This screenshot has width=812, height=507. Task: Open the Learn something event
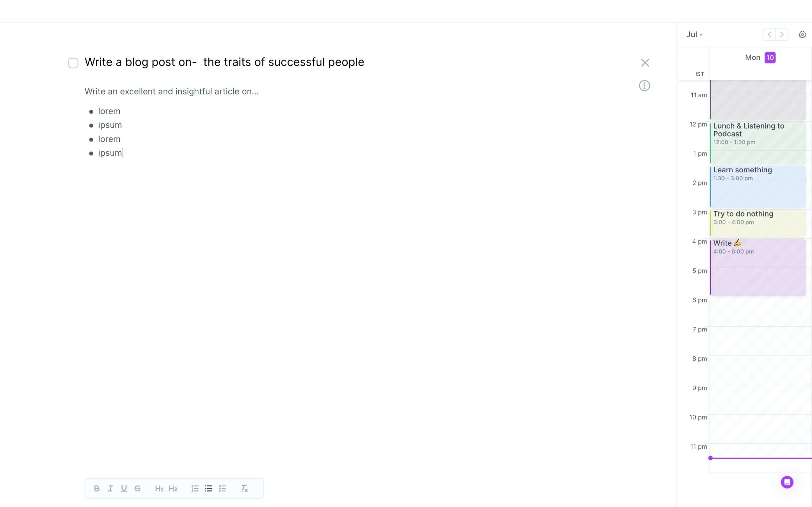pos(758,187)
